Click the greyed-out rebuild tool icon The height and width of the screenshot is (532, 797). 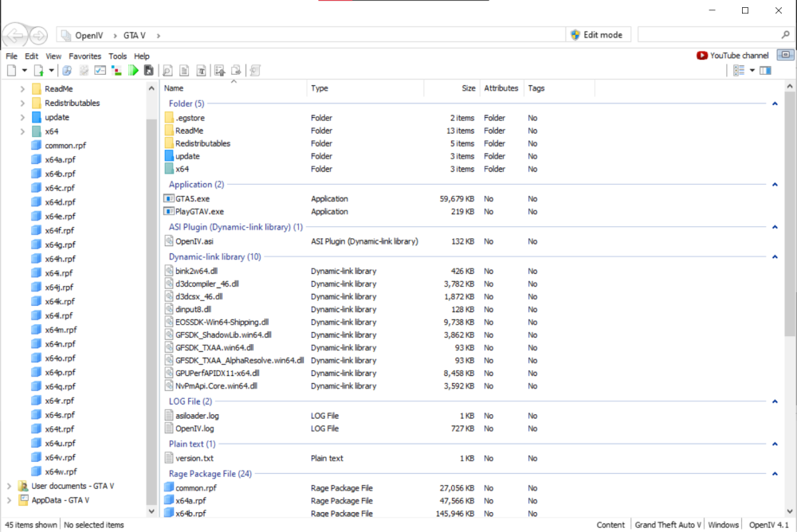point(84,71)
